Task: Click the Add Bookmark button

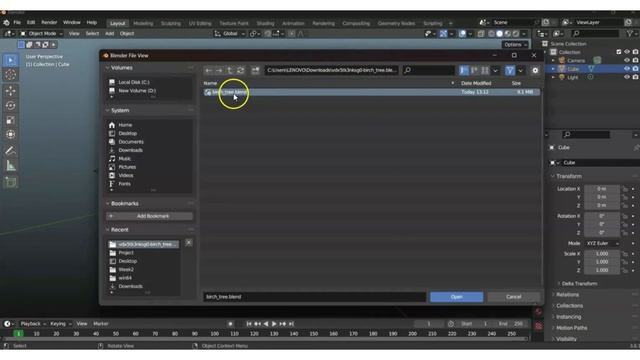Action: [x=149, y=216]
